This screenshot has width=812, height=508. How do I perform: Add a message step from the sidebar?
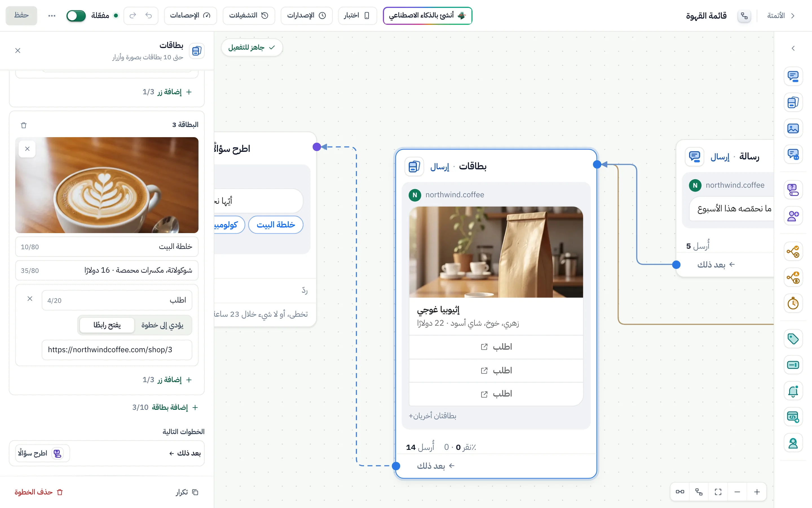(x=793, y=76)
